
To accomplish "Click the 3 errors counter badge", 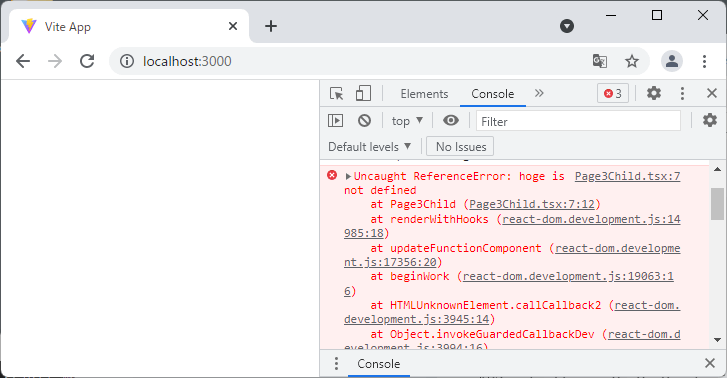I will 612,94.
